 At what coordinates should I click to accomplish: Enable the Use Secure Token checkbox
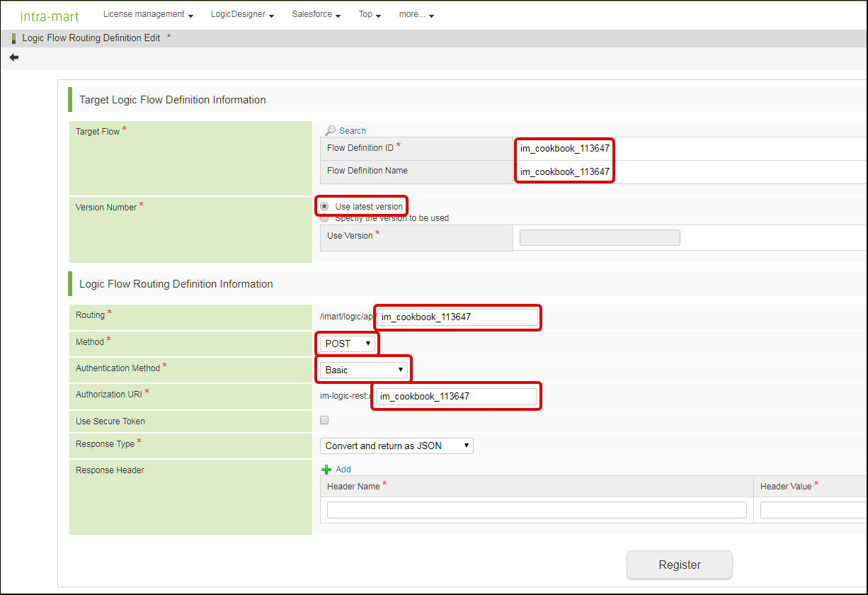(x=324, y=420)
